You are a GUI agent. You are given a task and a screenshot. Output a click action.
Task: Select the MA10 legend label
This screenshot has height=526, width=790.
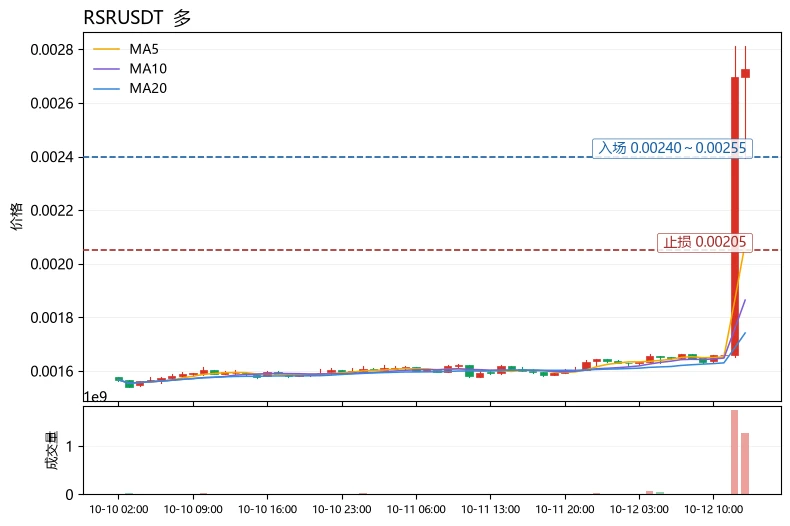tap(148, 69)
